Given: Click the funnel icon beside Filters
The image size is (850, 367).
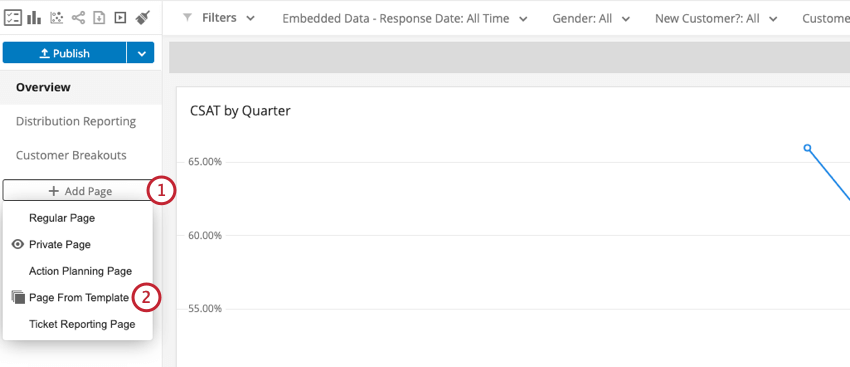Looking at the screenshot, I should pyautogui.click(x=188, y=18).
